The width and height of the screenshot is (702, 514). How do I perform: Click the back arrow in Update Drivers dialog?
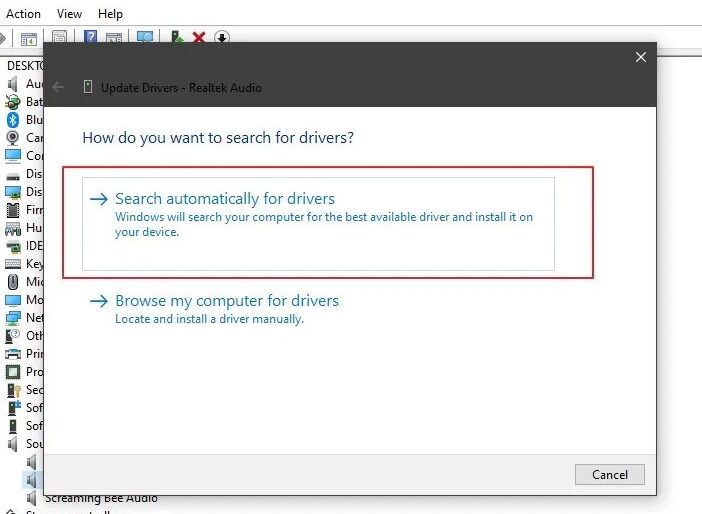(58, 87)
